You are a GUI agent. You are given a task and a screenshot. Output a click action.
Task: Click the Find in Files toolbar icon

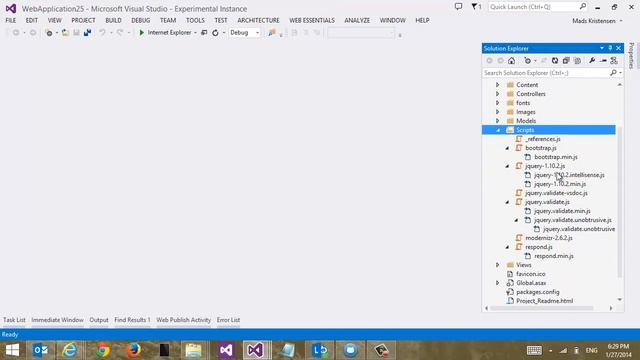click(271, 33)
